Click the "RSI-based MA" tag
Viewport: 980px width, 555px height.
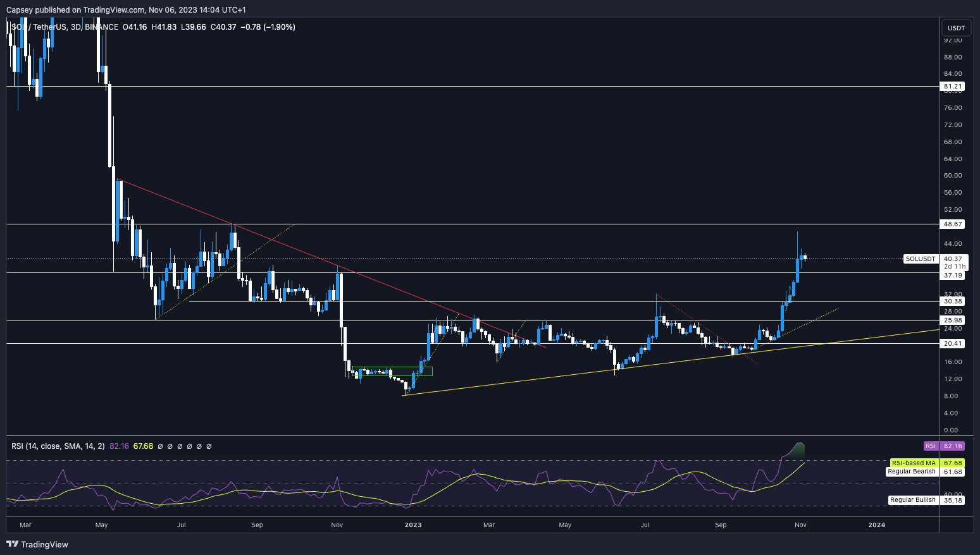(x=914, y=463)
